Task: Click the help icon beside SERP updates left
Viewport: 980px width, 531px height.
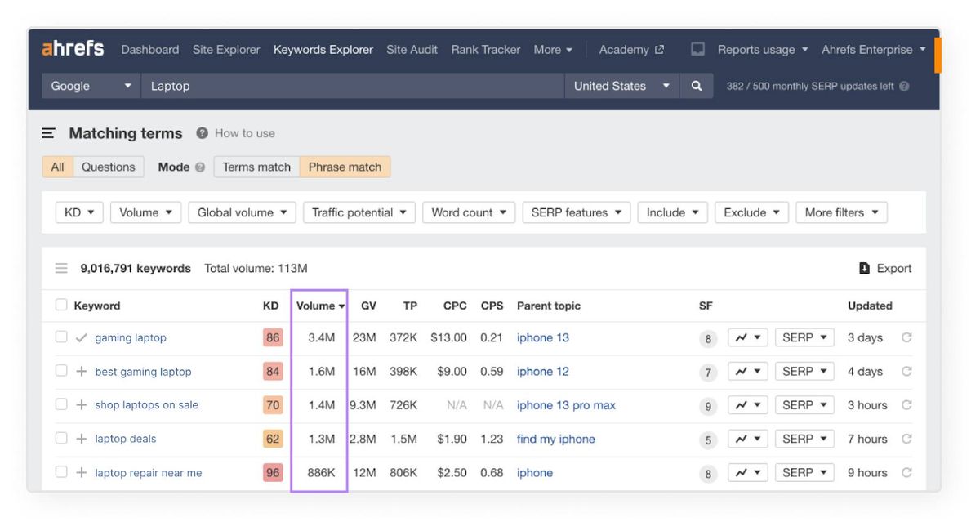Action: [x=904, y=86]
